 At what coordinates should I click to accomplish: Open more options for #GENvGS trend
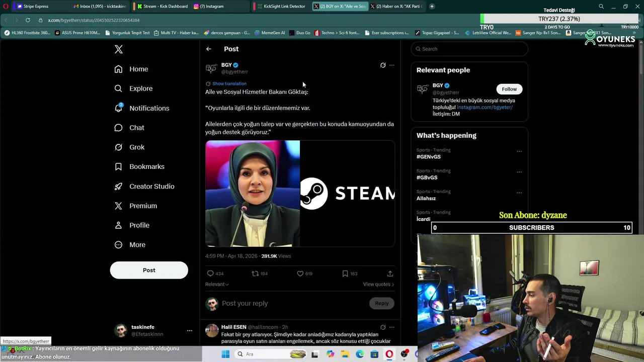(519, 151)
